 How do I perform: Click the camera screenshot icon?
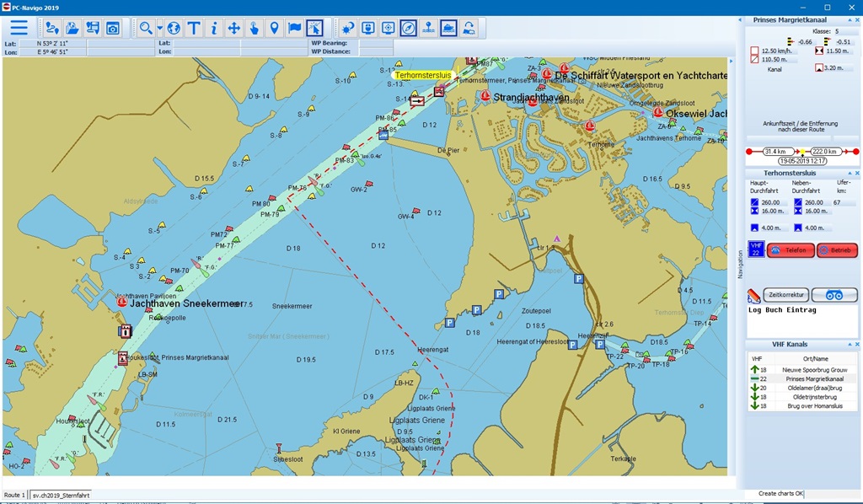[113, 28]
